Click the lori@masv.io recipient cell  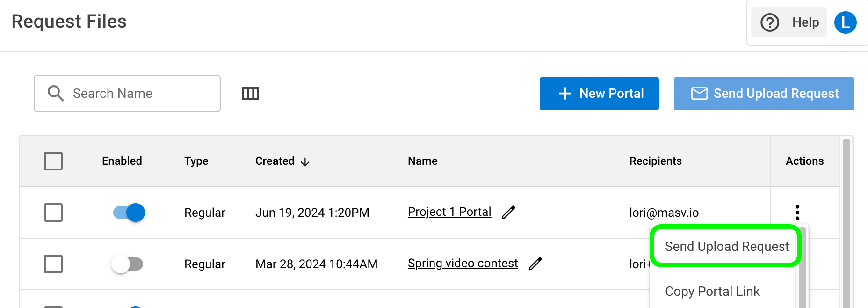[x=664, y=213]
